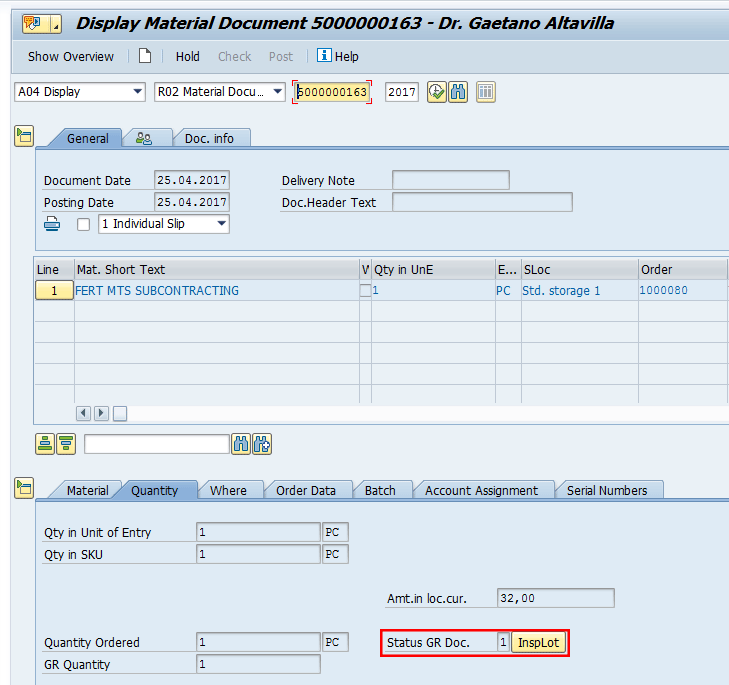Expand the 1 Individual Slip dropdown
Screen dimensions: 729x685
pyautogui.click(x=164, y=224)
